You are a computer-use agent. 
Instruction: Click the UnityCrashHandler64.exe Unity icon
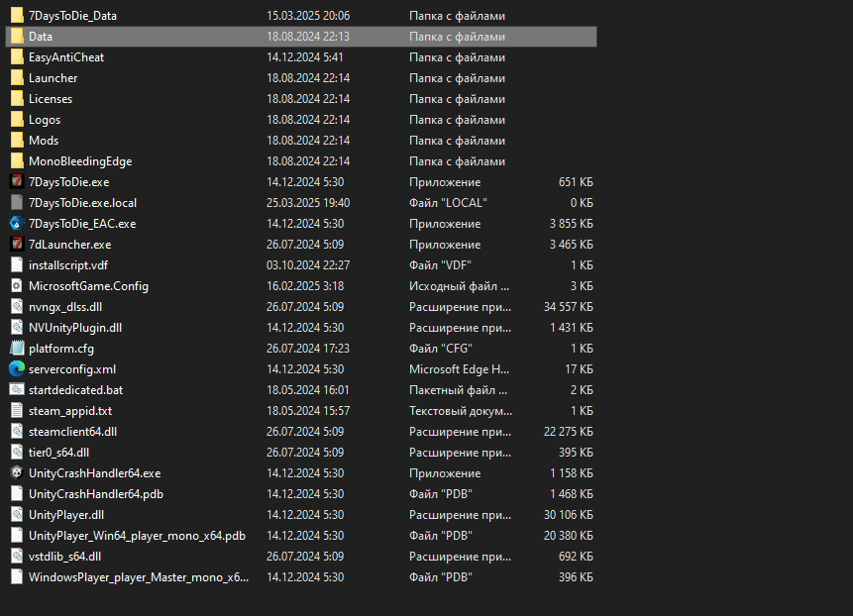[x=17, y=473]
